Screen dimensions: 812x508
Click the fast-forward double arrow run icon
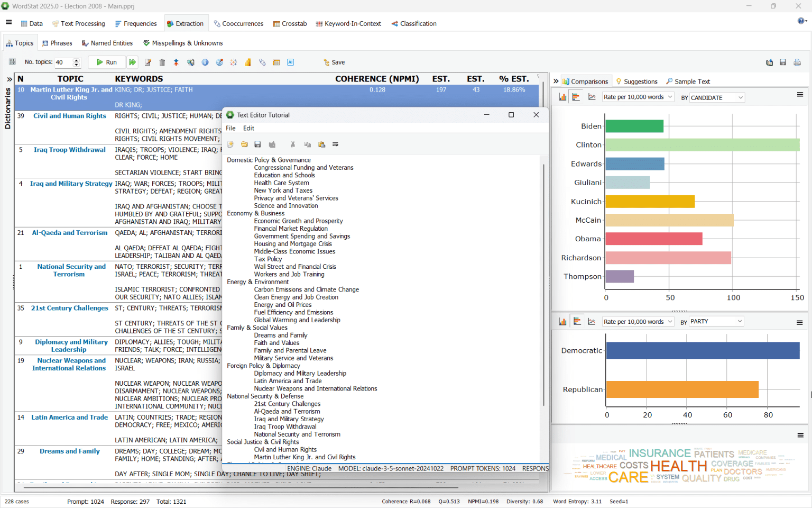click(133, 62)
